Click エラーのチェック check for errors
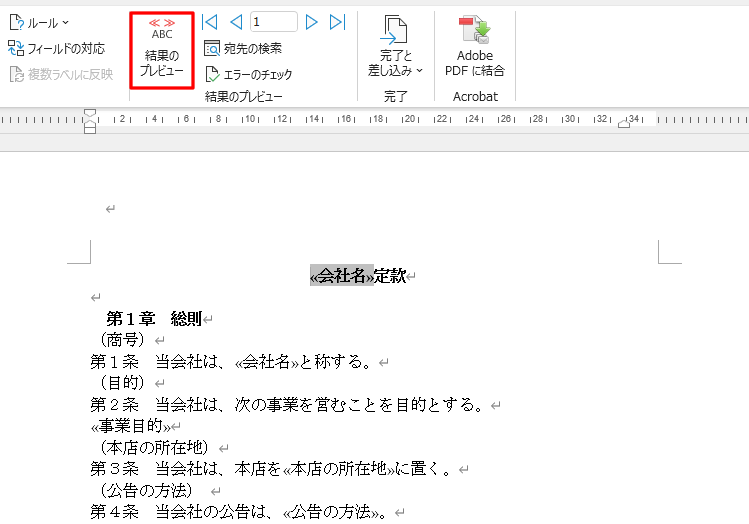The width and height of the screenshot is (749, 524). (248, 75)
